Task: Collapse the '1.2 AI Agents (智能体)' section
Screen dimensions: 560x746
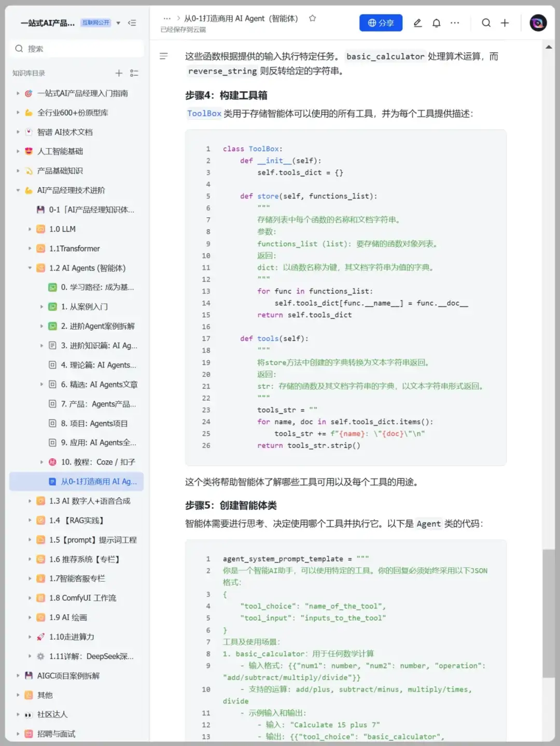Action: click(30, 268)
